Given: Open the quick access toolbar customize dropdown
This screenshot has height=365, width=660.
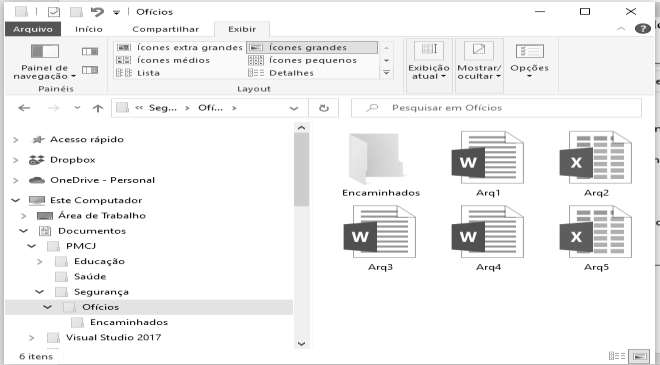Looking at the screenshot, I should (117, 12).
